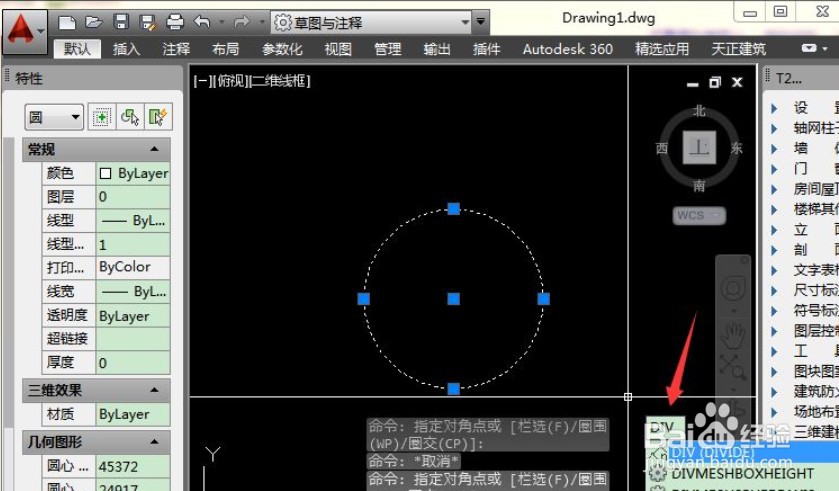Open an existing drawing with folder icon
The image size is (839, 491).
click(x=94, y=22)
